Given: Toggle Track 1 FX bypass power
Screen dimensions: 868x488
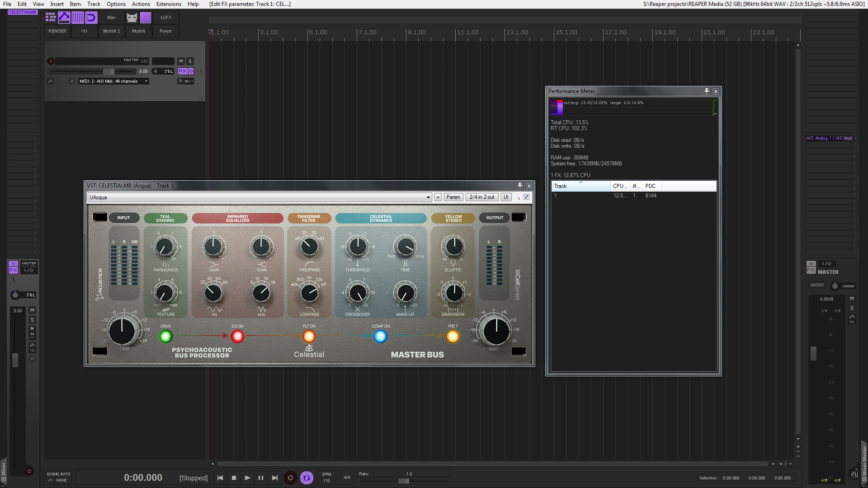Looking at the screenshot, I should click(191, 71).
